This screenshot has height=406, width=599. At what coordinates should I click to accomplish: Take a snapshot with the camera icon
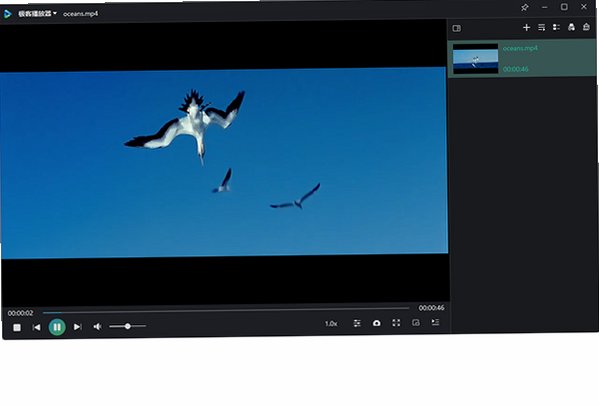click(377, 323)
